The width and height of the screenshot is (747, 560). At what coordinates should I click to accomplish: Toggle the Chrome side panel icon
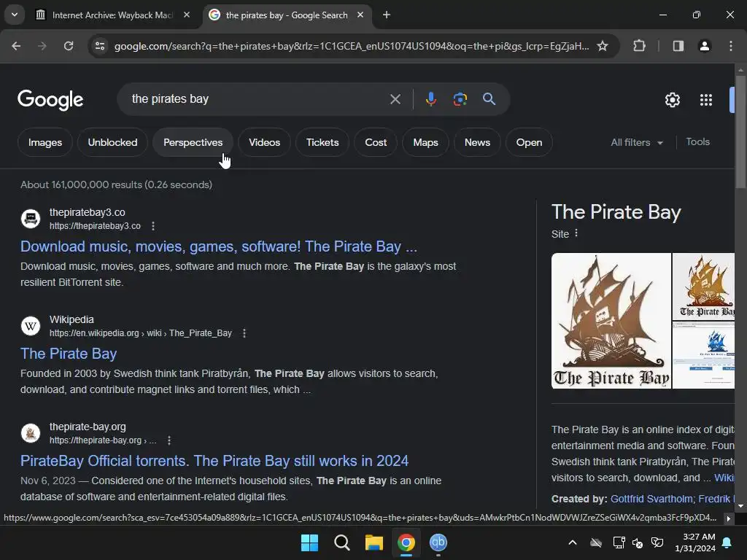[678, 46]
